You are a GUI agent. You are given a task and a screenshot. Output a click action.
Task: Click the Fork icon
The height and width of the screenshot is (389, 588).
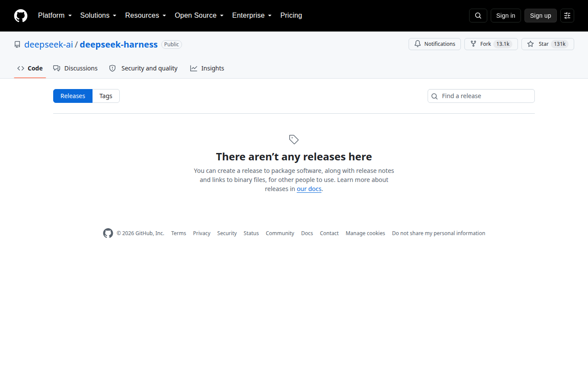(473, 44)
